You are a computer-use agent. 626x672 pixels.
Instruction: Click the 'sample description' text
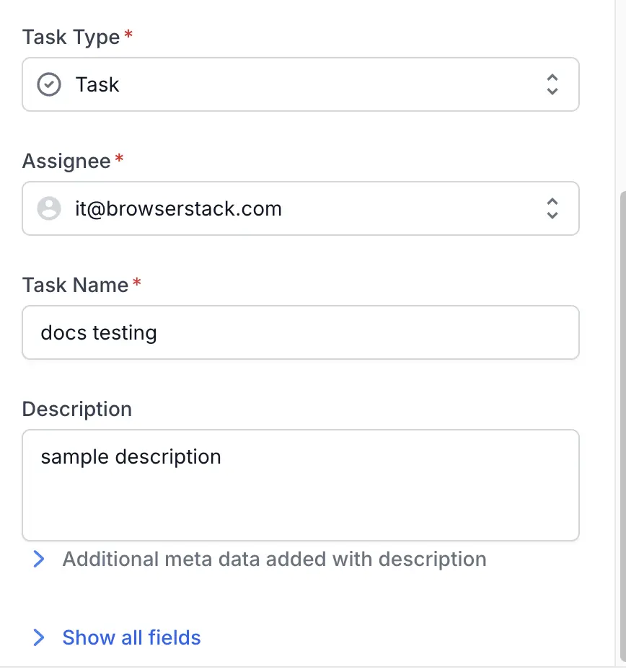[x=131, y=457]
